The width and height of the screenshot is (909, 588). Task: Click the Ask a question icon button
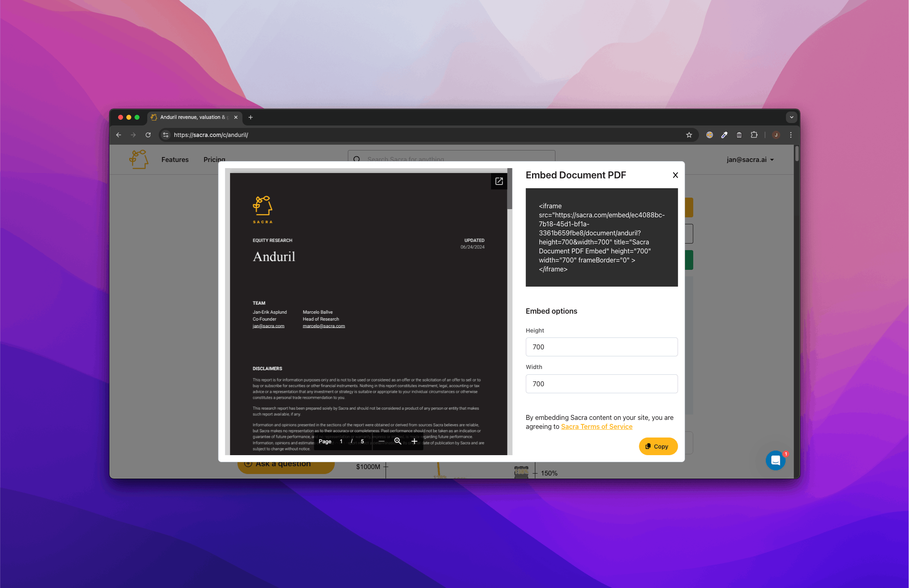249,463
